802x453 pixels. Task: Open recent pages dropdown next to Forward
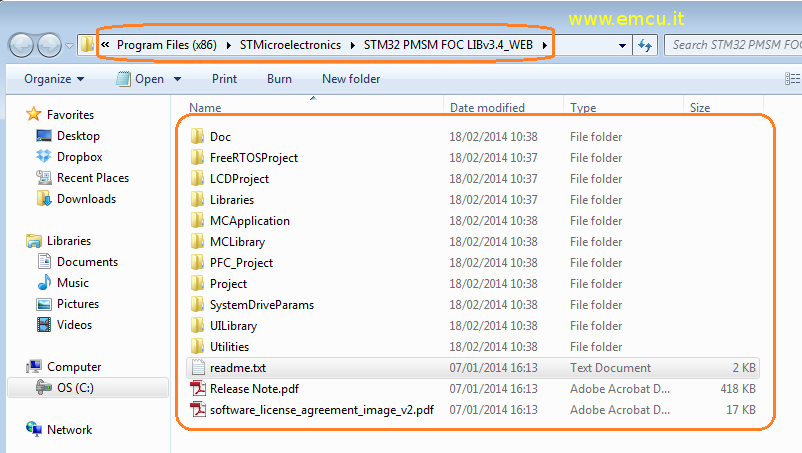tap(70, 46)
